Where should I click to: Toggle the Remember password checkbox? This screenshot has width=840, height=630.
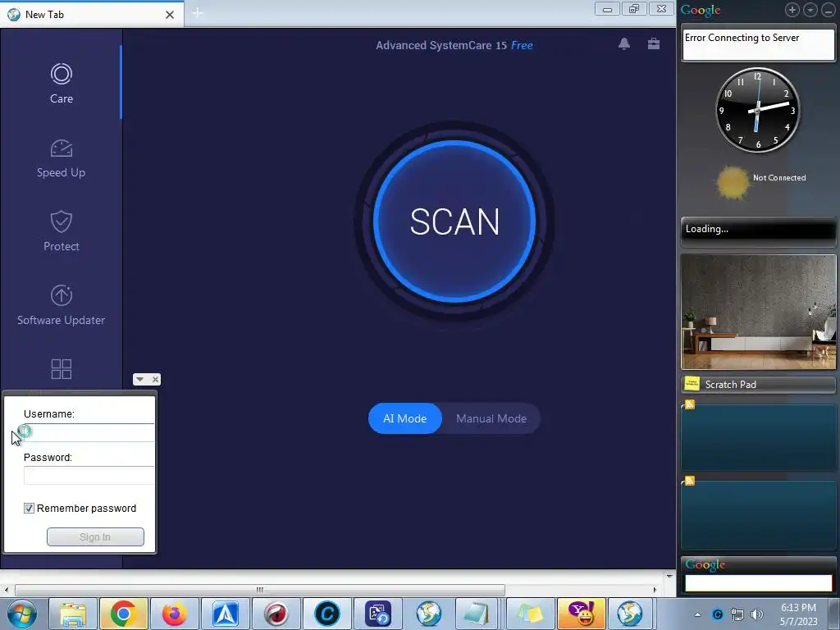pyautogui.click(x=29, y=508)
